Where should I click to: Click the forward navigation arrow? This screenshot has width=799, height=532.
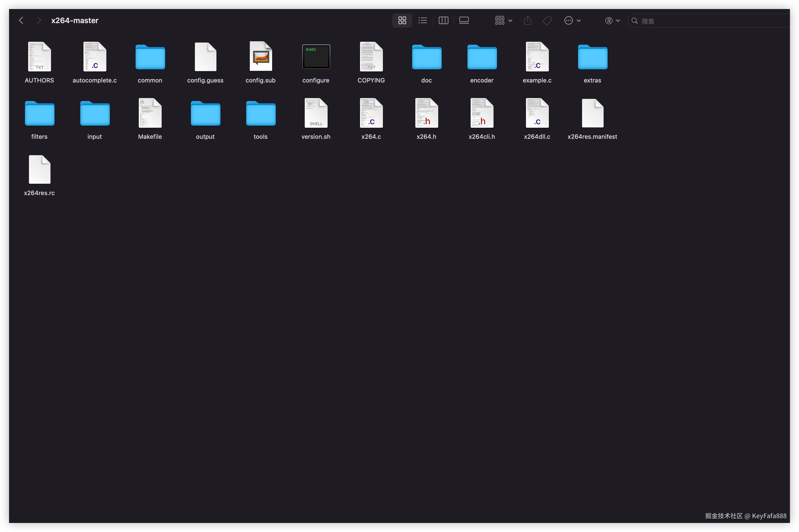coord(39,21)
